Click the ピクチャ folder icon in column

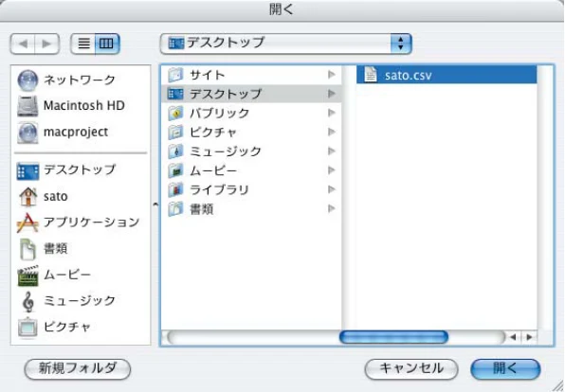click(175, 133)
